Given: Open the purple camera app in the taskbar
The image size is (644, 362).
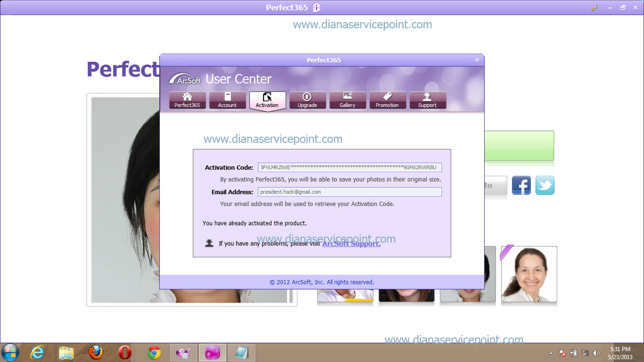Looking at the screenshot, I should click(x=183, y=353).
